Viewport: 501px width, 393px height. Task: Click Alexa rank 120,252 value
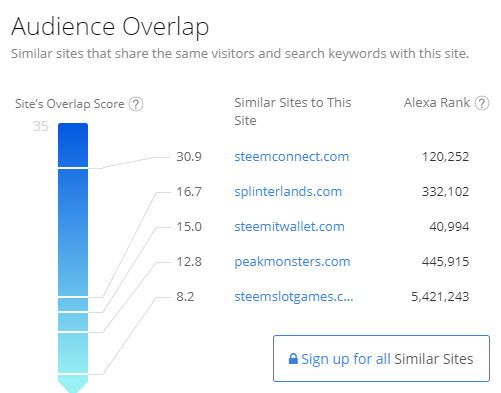click(x=446, y=157)
